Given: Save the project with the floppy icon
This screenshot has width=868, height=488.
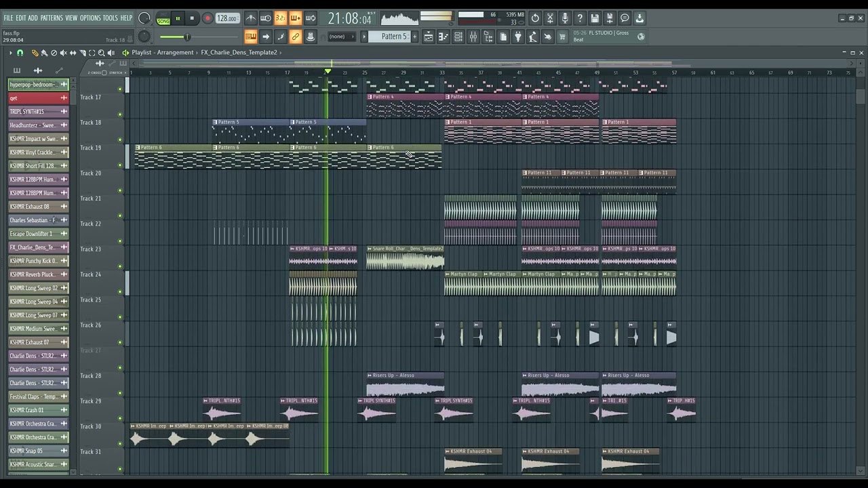Looking at the screenshot, I should coord(595,18).
